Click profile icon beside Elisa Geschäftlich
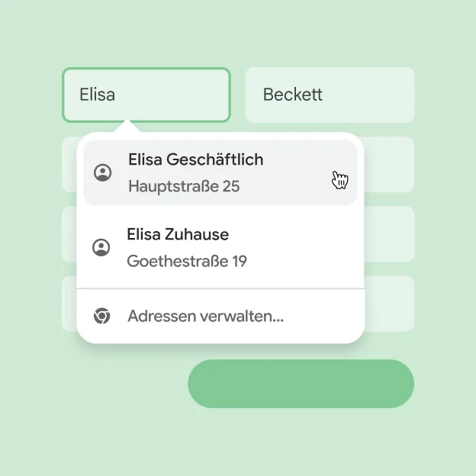Screen dimensions: 476x476 click(102, 173)
